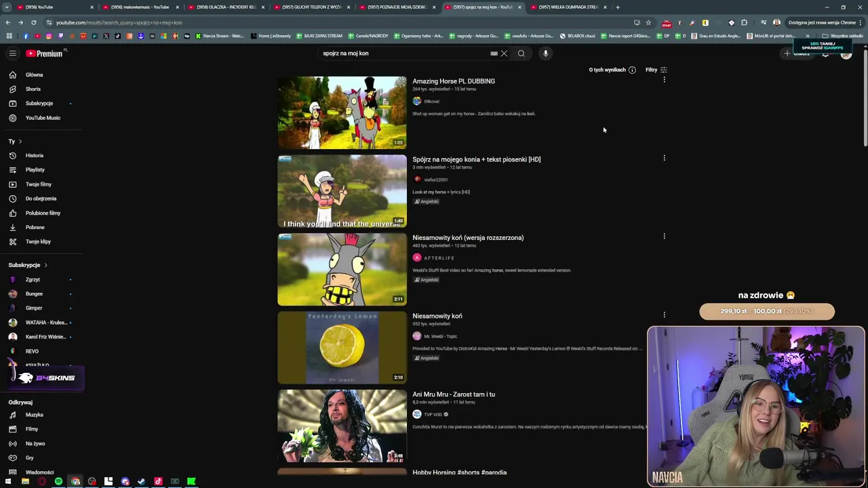Open Ani Mru Mru - Zarost tam i tu title
The height and width of the screenshot is (488, 868).
tap(454, 394)
